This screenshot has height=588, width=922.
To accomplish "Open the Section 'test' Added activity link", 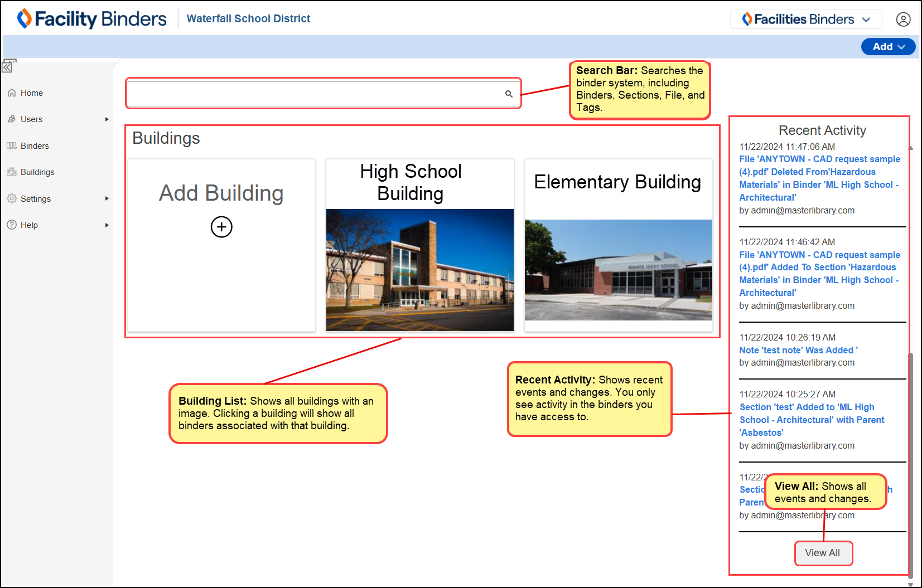I will click(812, 420).
